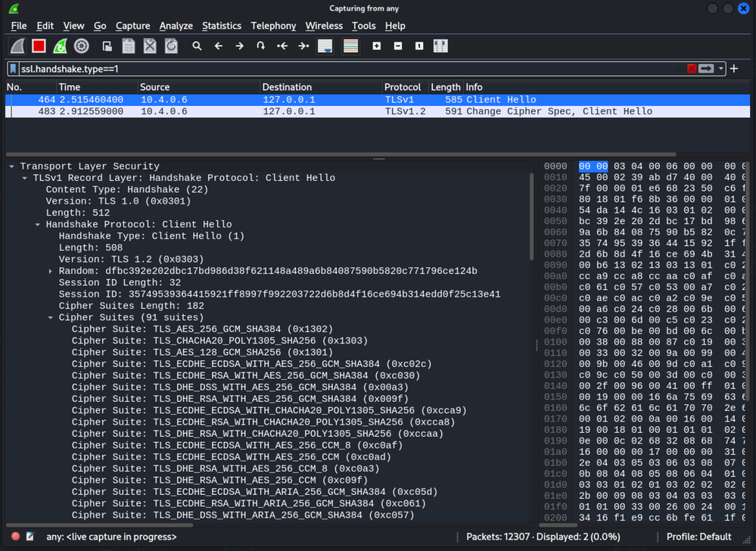Expand the Random field
Viewport: 756px width, 551px height.
pyautogui.click(x=51, y=271)
